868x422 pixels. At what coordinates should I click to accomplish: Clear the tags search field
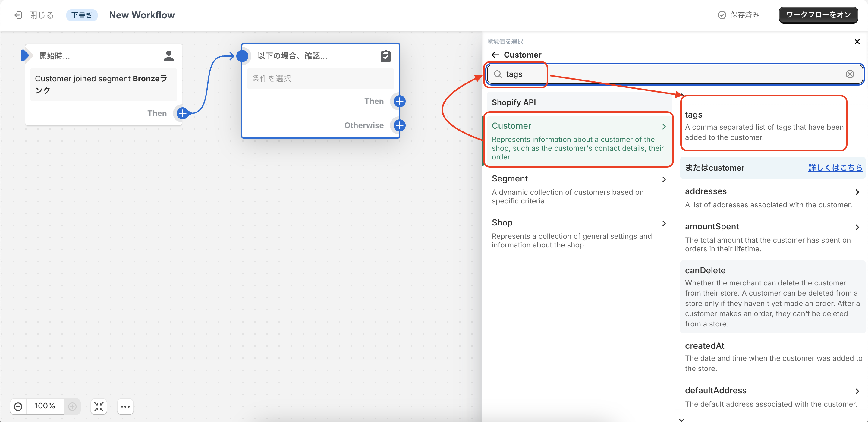pyautogui.click(x=850, y=74)
